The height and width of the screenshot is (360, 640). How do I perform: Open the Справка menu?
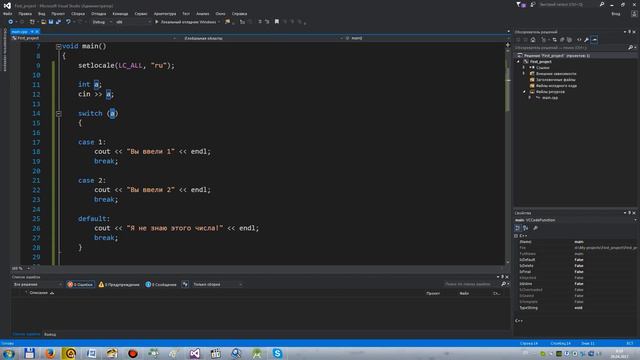[x=239, y=13]
